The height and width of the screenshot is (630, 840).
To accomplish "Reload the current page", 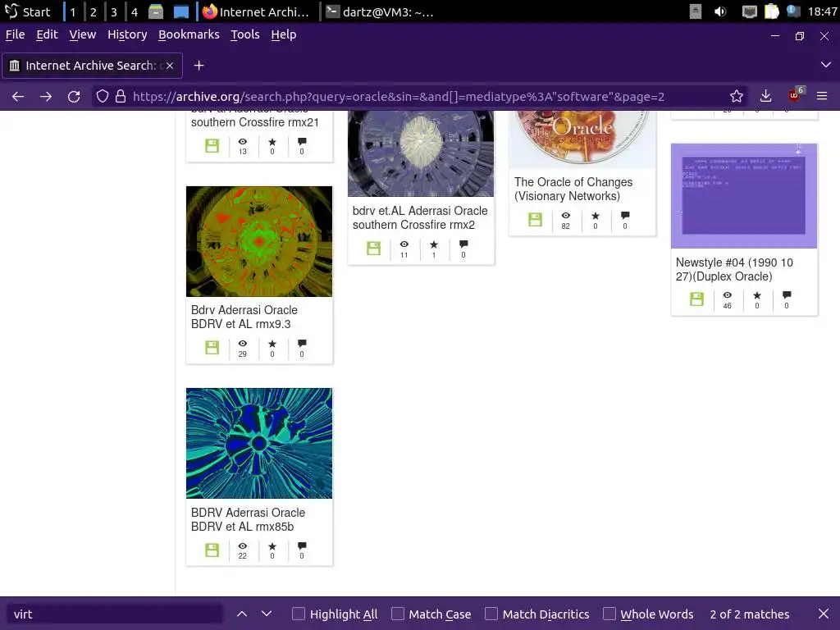I will 74,97.
